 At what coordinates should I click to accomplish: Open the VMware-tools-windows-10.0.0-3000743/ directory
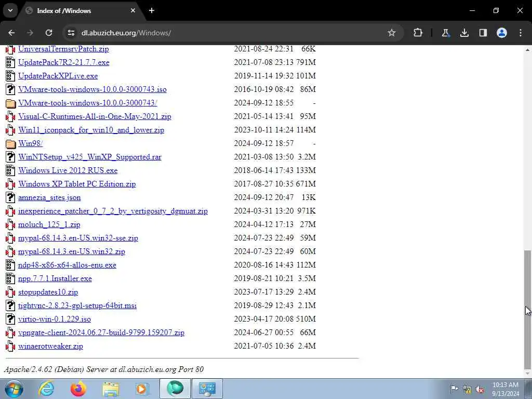(87, 103)
